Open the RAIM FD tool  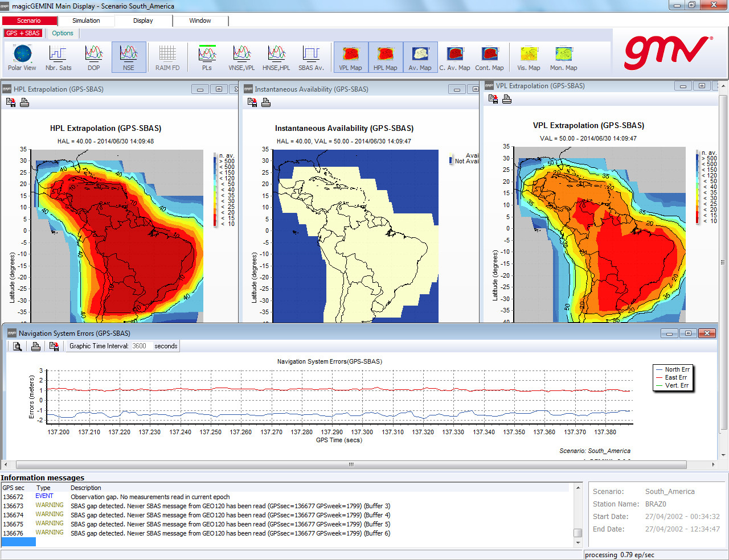pyautogui.click(x=167, y=57)
